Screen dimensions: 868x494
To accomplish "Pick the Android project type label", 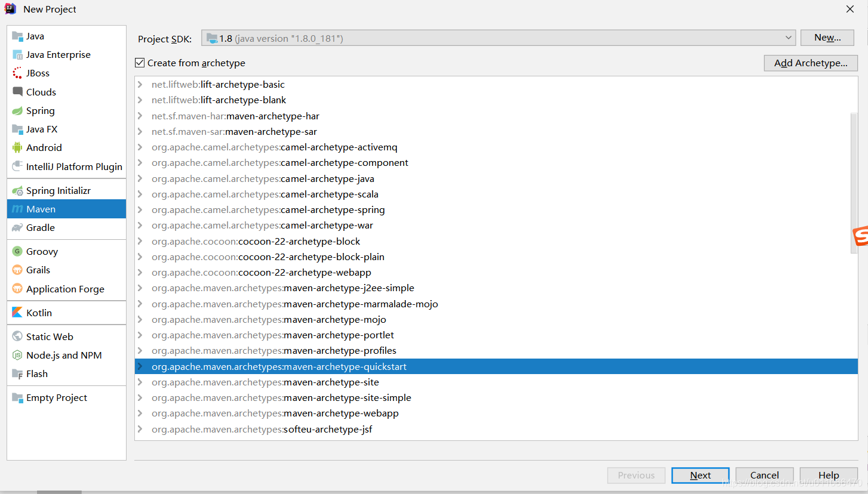I will coord(44,148).
